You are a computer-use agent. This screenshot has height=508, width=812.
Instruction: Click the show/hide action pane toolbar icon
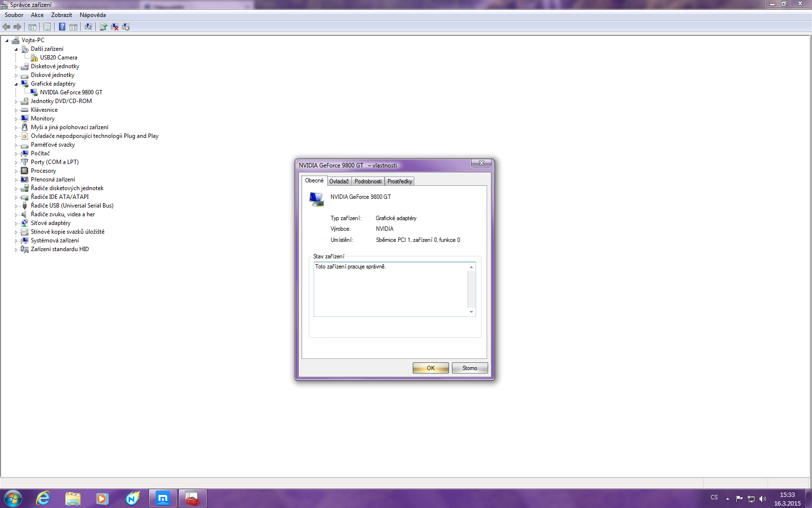pos(73,27)
